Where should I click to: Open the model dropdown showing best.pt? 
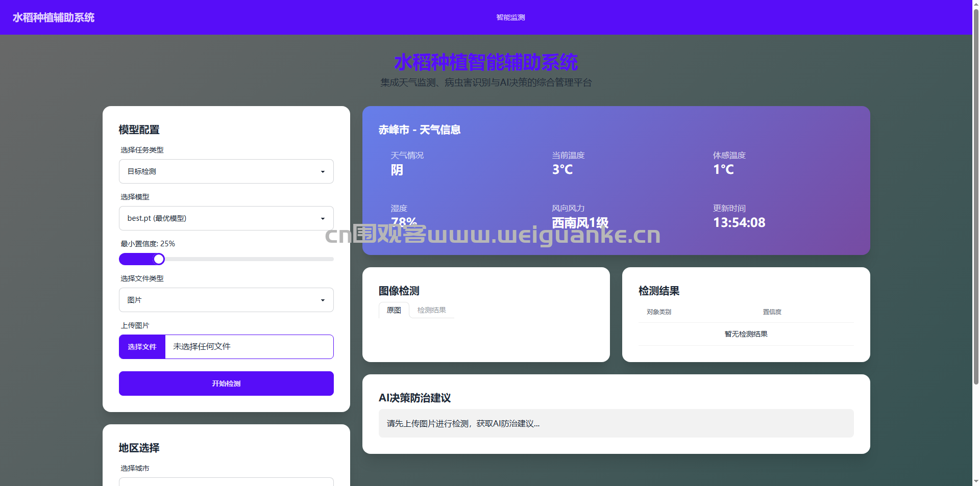point(226,218)
